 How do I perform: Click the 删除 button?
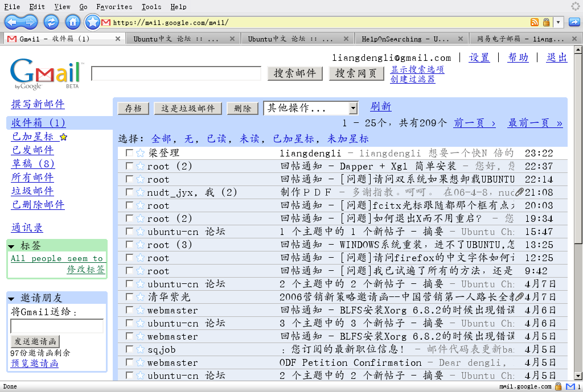(243, 109)
